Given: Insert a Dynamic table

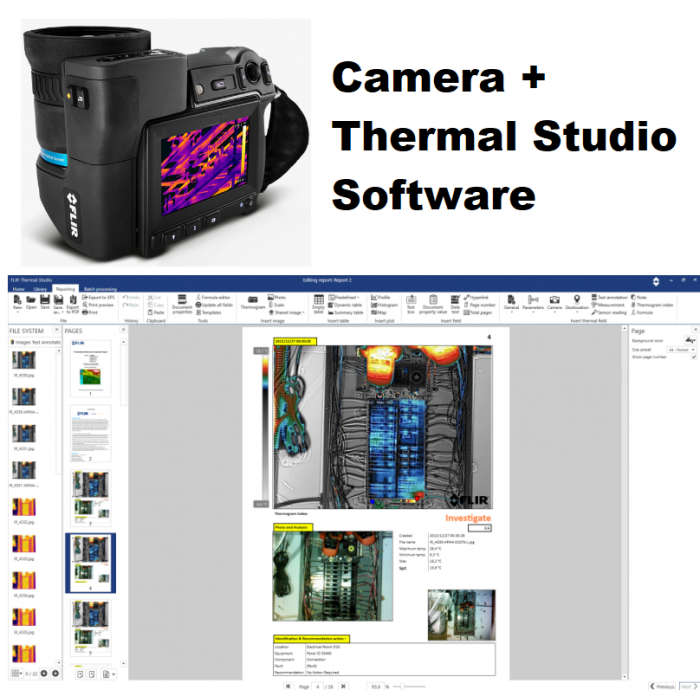Looking at the screenshot, I should pyautogui.click(x=345, y=305).
